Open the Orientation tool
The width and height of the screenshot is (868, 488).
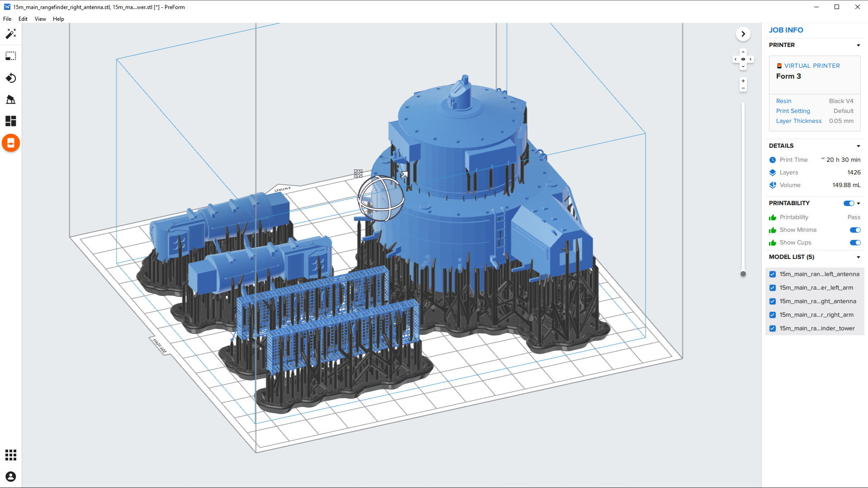click(11, 78)
